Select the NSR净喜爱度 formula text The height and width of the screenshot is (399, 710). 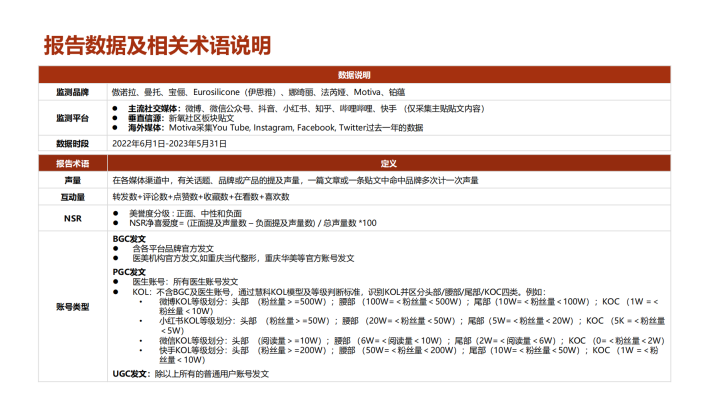(x=253, y=223)
